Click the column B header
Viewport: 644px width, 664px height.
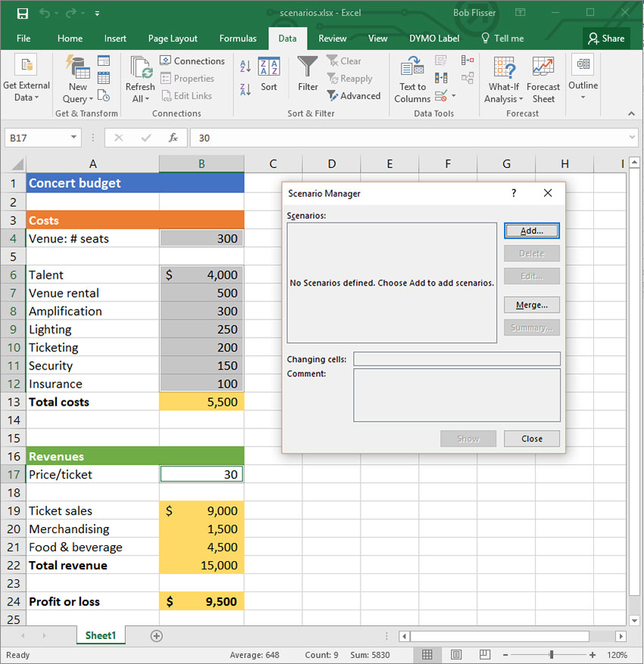point(202,164)
